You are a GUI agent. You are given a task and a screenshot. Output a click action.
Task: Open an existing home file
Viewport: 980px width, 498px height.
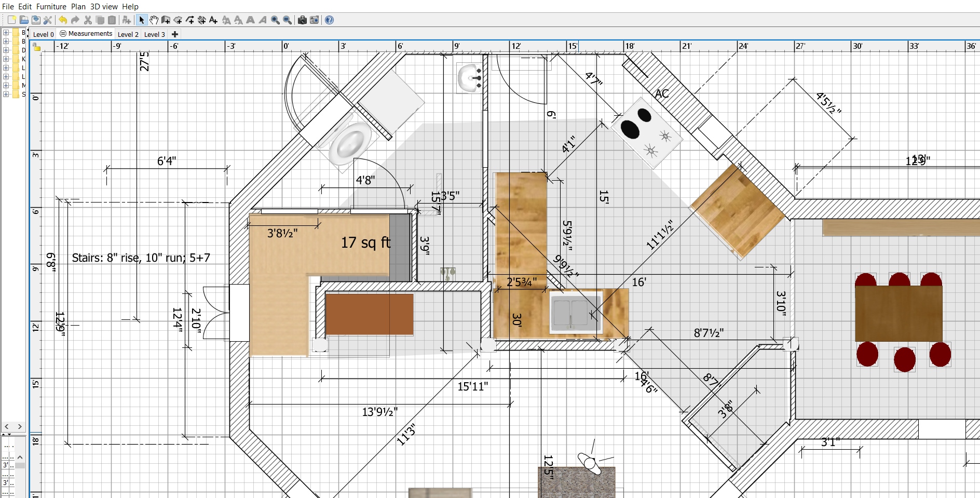[24, 20]
